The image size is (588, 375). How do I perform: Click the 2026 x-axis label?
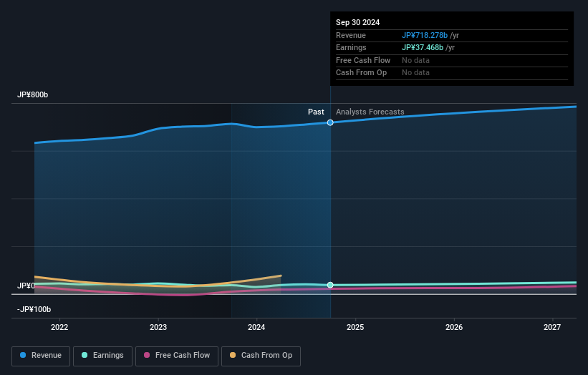click(x=454, y=327)
